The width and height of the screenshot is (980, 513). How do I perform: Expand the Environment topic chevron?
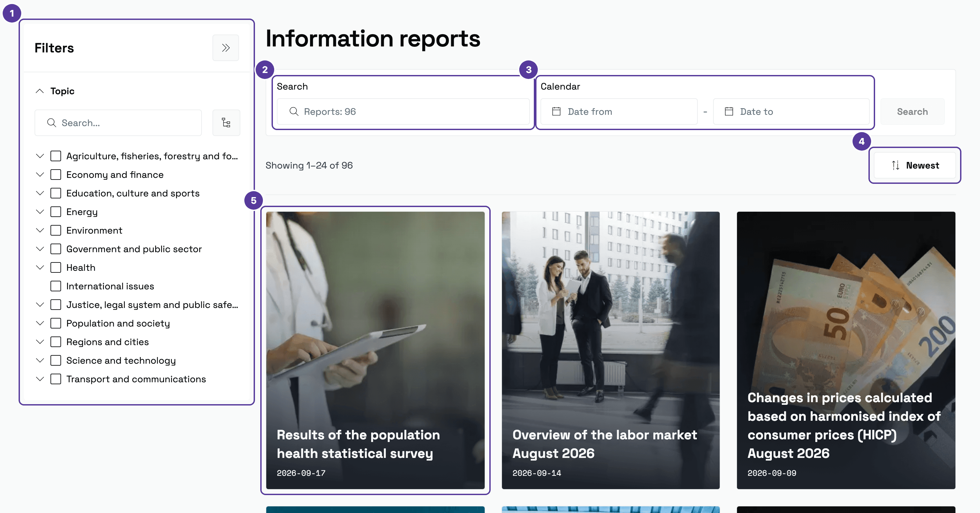tap(40, 230)
